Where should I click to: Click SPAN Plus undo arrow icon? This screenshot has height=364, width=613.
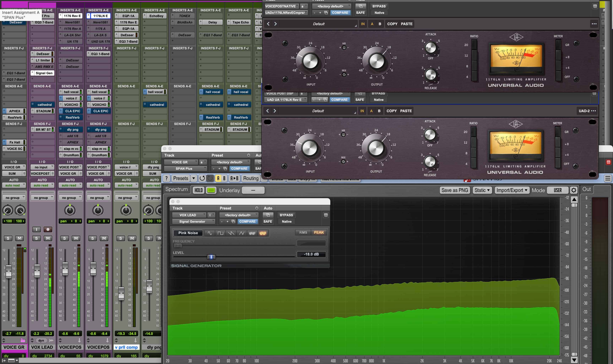click(202, 178)
